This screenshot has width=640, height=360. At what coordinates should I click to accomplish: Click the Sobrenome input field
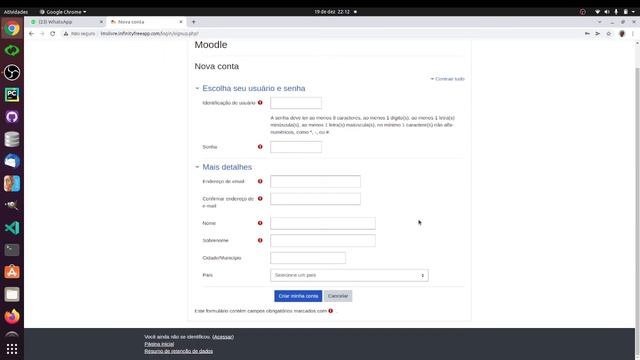pyautogui.click(x=323, y=240)
